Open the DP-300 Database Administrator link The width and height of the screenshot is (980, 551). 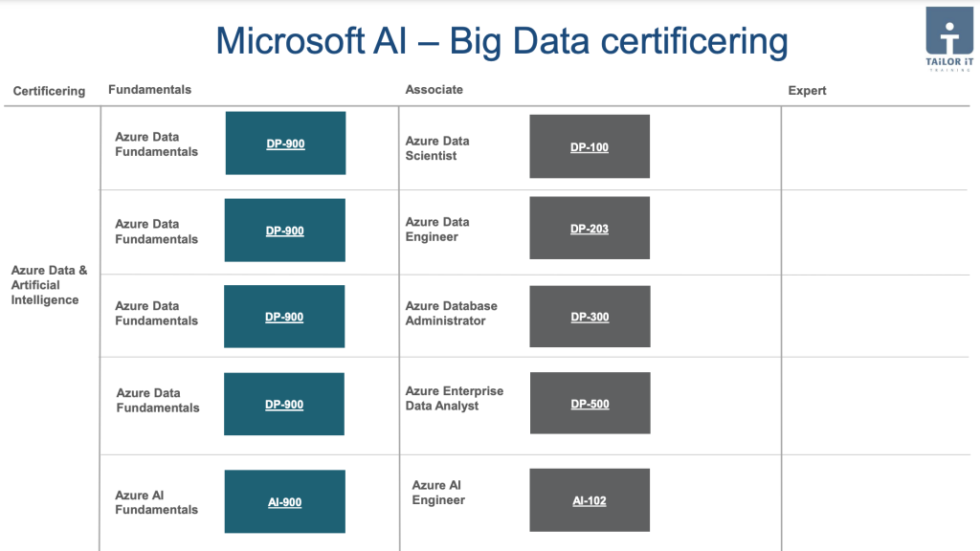590,317
